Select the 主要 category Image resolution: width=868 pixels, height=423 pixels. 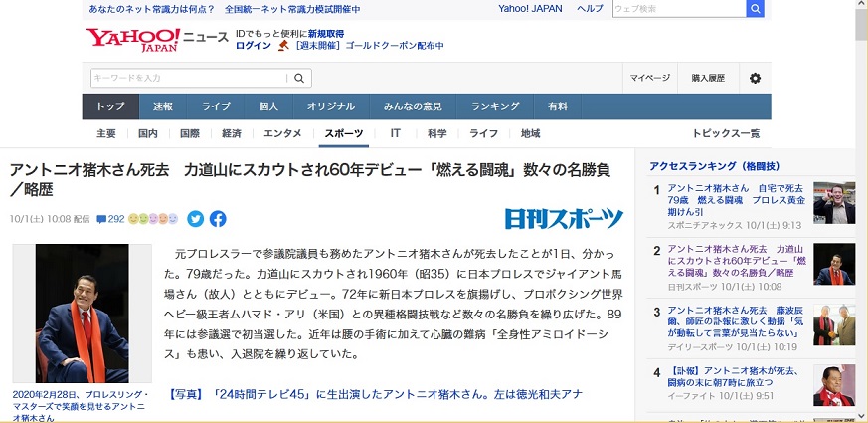[106, 133]
